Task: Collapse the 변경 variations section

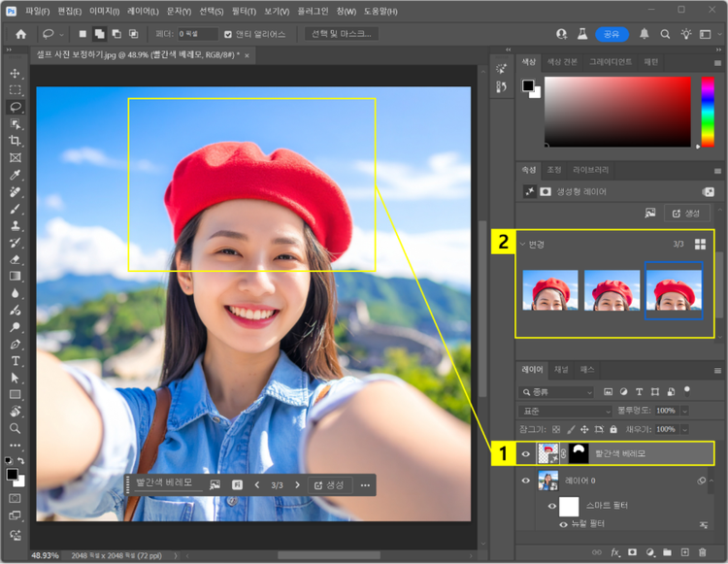Action: point(522,244)
